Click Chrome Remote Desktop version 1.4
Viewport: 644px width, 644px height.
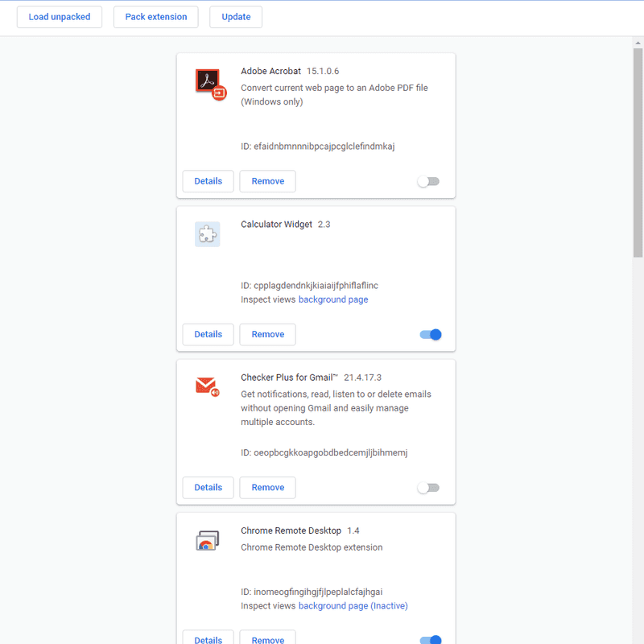coord(353,530)
